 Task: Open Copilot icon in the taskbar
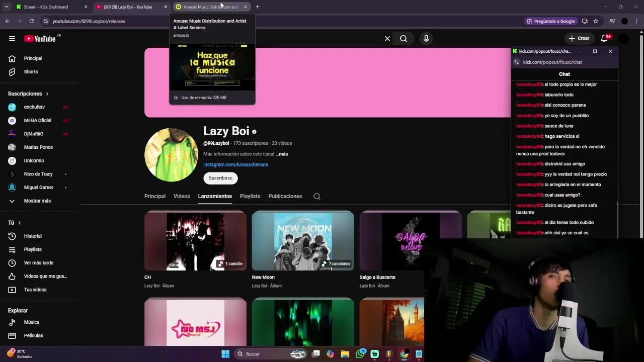[331, 354]
